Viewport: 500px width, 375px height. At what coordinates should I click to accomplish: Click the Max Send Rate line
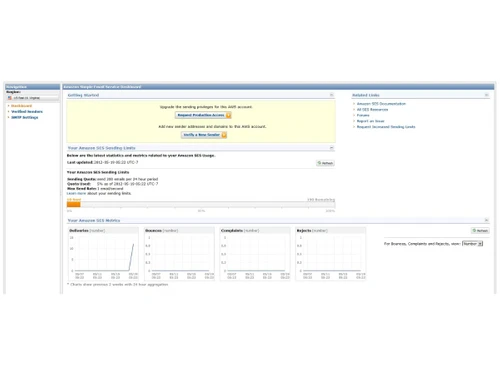[95, 189]
